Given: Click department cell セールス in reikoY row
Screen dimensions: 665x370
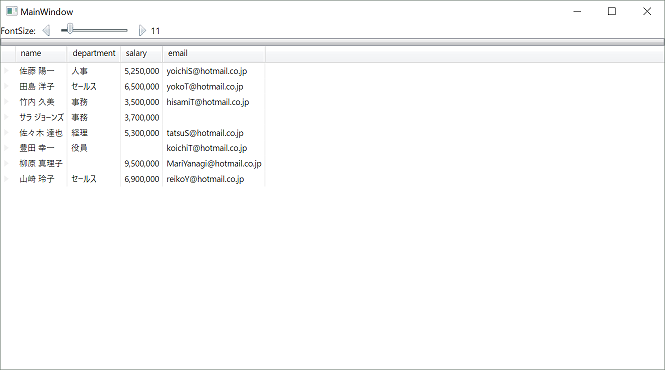Looking at the screenshot, I should (94, 179).
